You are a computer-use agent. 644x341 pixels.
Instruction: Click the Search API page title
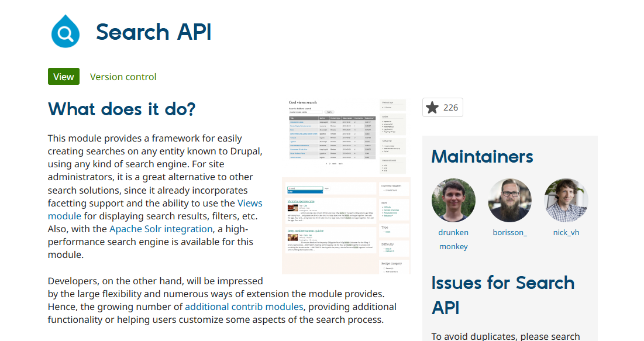pyautogui.click(x=154, y=32)
